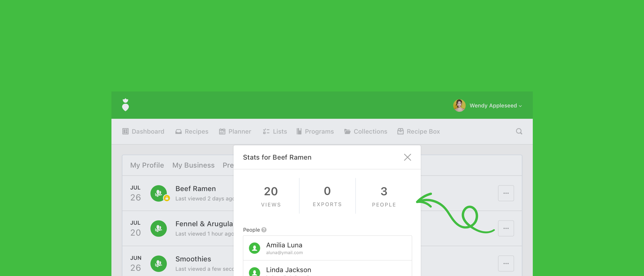Open the options menu for Smoothies
Image resolution: width=644 pixels, height=276 pixels.
click(506, 264)
